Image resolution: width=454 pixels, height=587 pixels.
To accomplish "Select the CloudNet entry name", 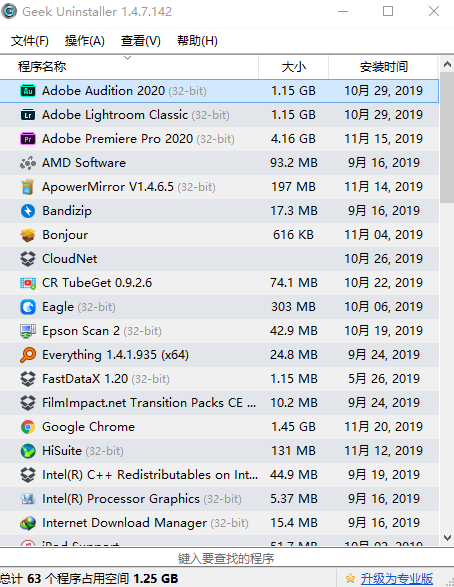I will tap(70, 259).
